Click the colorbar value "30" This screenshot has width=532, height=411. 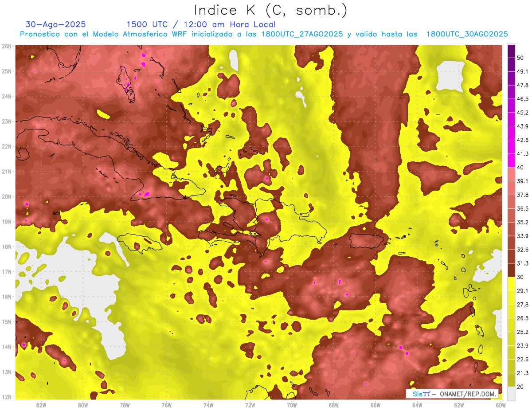(x=520, y=277)
